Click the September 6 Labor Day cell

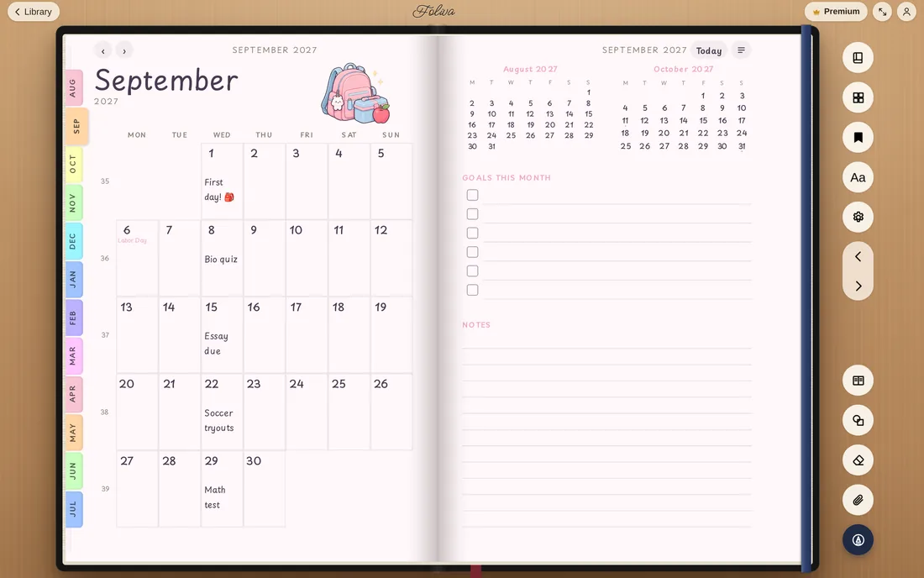137,258
